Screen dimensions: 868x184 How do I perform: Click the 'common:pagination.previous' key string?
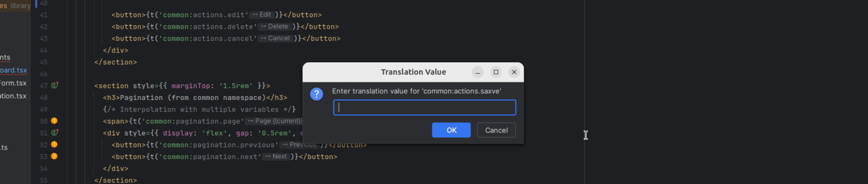(x=219, y=145)
